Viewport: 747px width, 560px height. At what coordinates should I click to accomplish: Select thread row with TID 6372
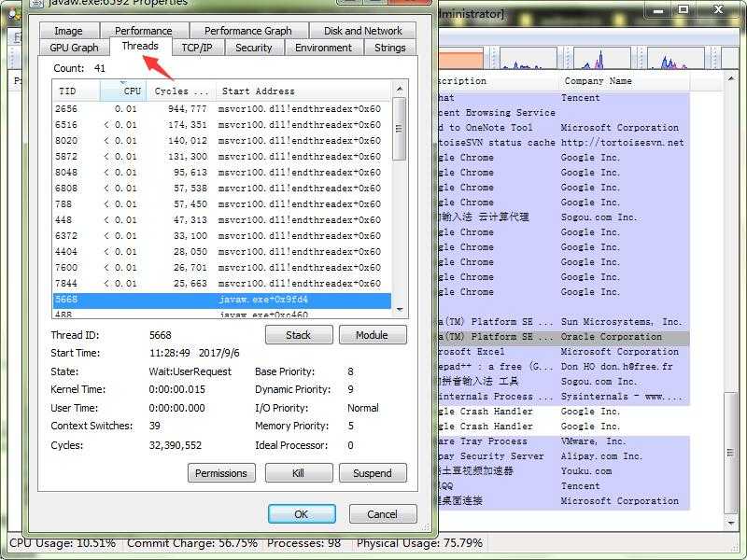[x=221, y=236]
